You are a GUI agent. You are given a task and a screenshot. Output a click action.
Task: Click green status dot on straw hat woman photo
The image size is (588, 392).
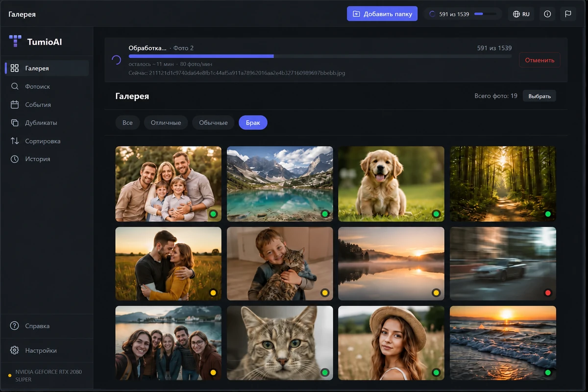coord(436,372)
